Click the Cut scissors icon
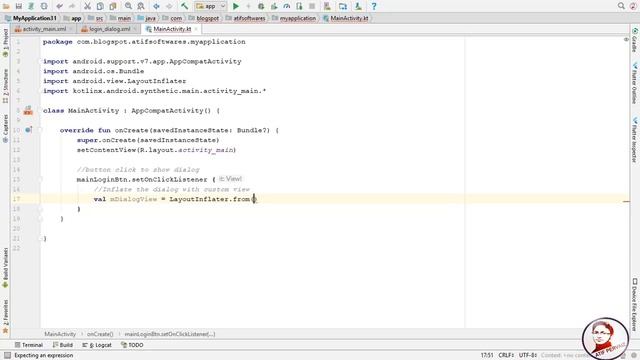This screenshot has height=360, width=640. (87, 6)
